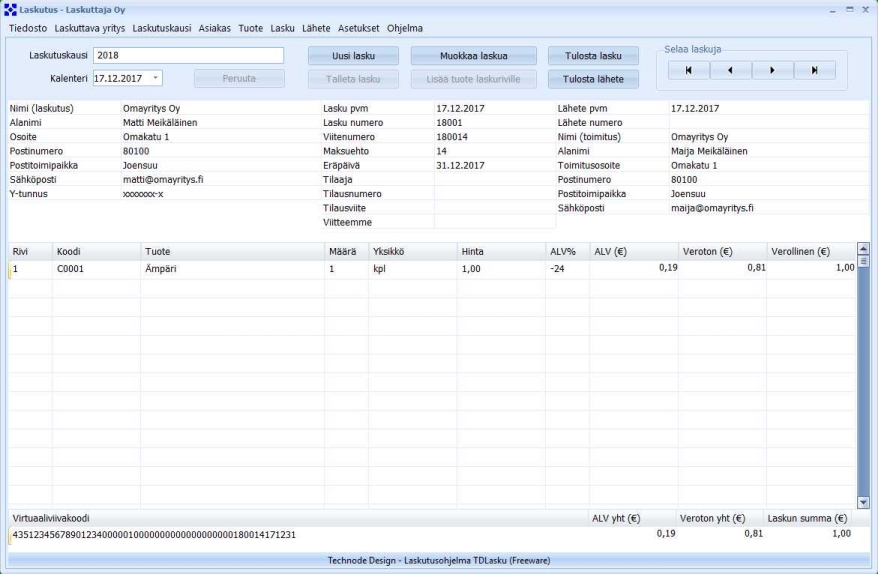Click due date value 31.12.2017

pyautogui.click(x=460, y=165)
